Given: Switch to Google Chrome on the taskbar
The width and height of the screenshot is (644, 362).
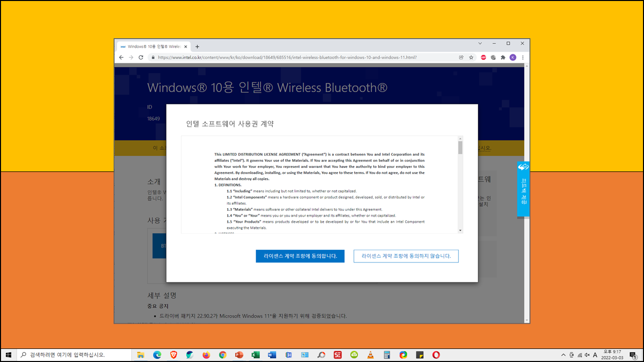Looking at the screenshot, I should (222, 355).
